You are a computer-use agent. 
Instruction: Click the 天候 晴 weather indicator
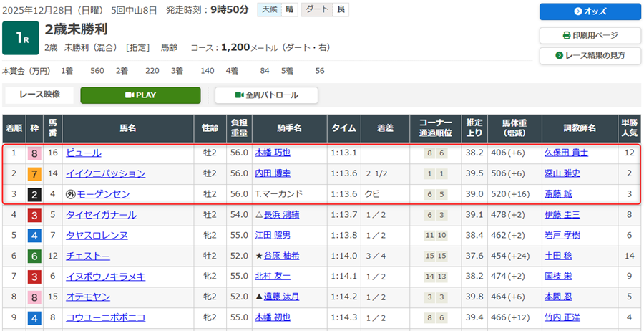point(278,10)
